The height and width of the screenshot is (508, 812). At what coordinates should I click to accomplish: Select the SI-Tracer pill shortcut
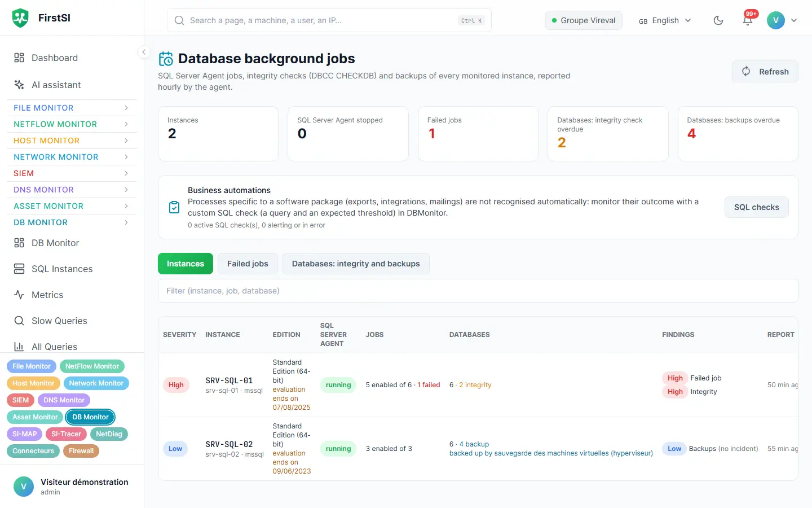pyautogui.click(x=67, y=434)
